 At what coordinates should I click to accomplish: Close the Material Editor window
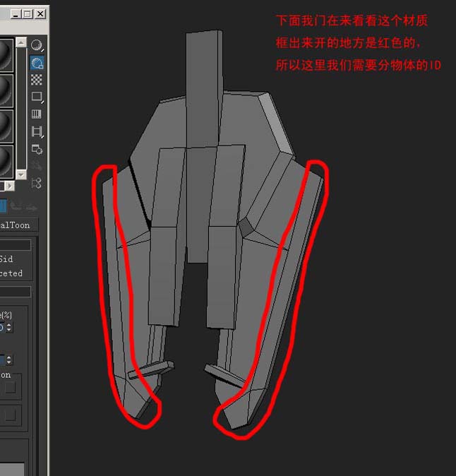(40, 14)
